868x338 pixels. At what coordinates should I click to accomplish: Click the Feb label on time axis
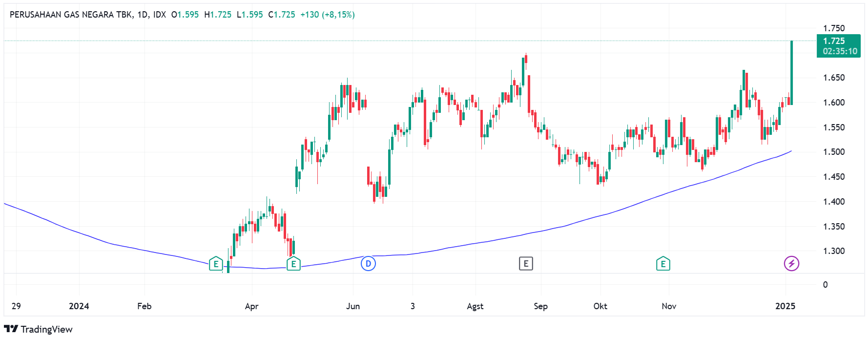coord(145,306)
